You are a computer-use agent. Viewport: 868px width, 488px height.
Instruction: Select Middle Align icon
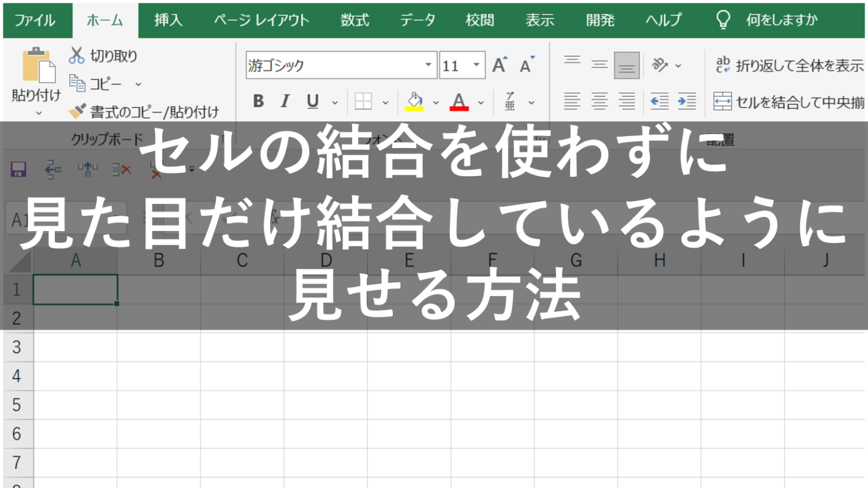coord(600,65)
